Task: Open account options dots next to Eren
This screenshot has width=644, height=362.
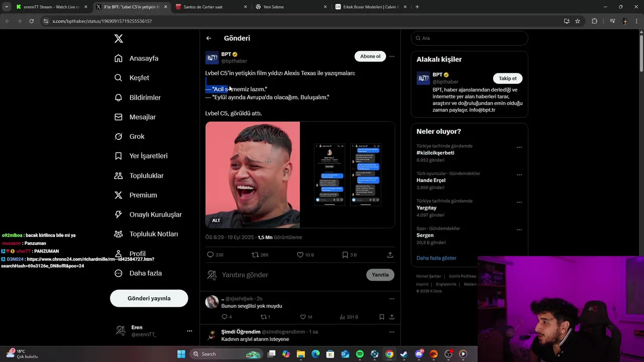Action: click(189, 331)
